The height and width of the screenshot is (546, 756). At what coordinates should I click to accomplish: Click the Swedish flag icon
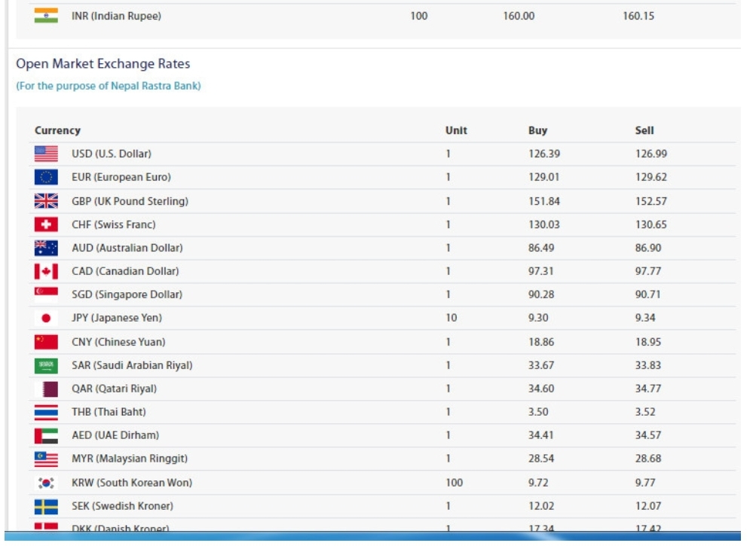46,506
